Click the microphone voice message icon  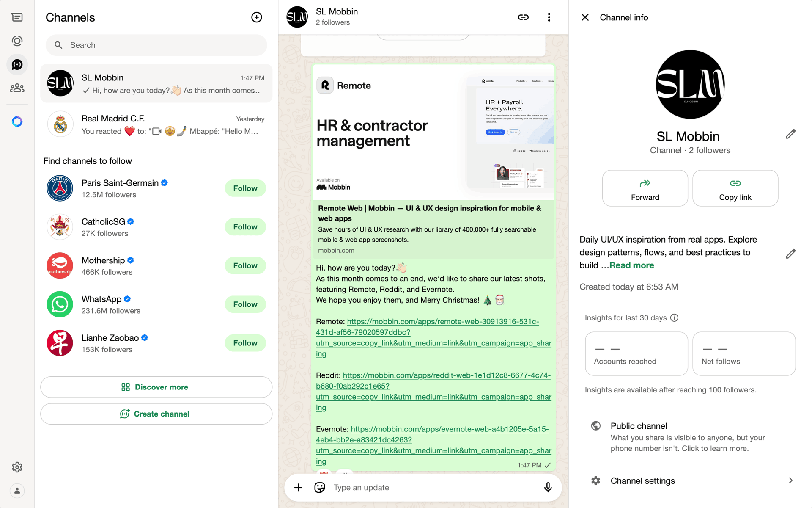548,488
